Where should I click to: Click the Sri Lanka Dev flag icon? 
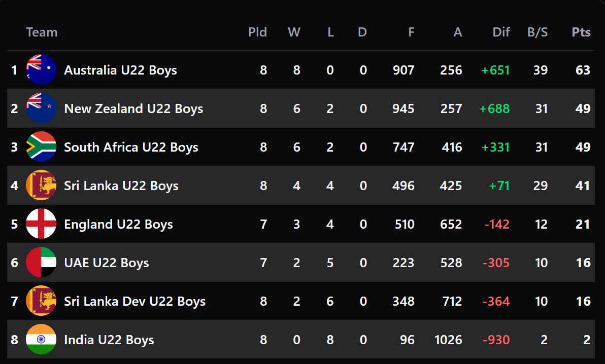pyautogui.click(x=41, y=301)
